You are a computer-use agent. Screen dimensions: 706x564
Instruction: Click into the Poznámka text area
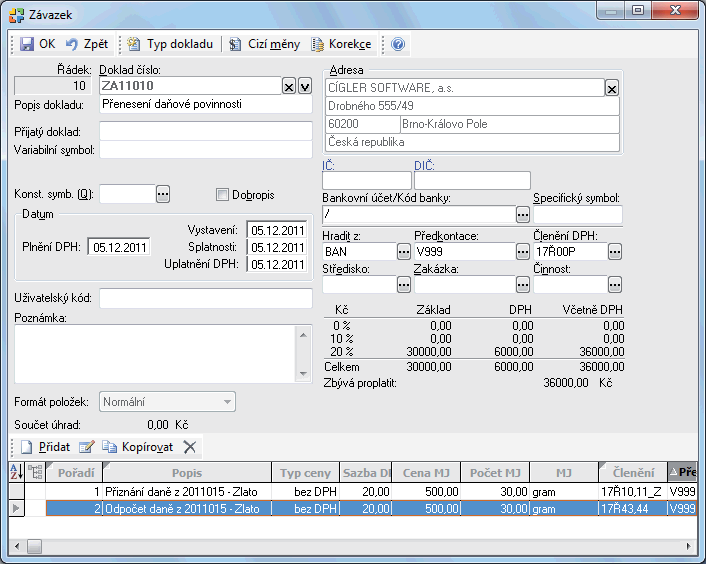pyautogui.click(x=150, y=353)
